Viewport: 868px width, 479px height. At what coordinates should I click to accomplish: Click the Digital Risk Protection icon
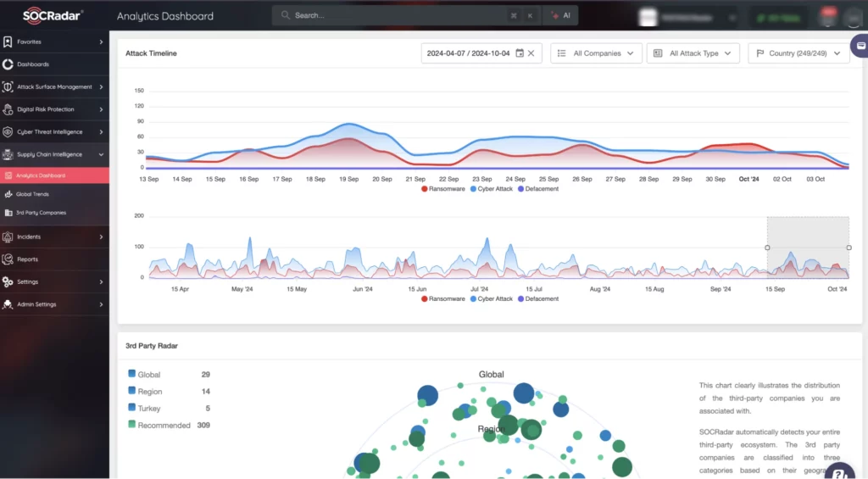[x=8, y=109]
